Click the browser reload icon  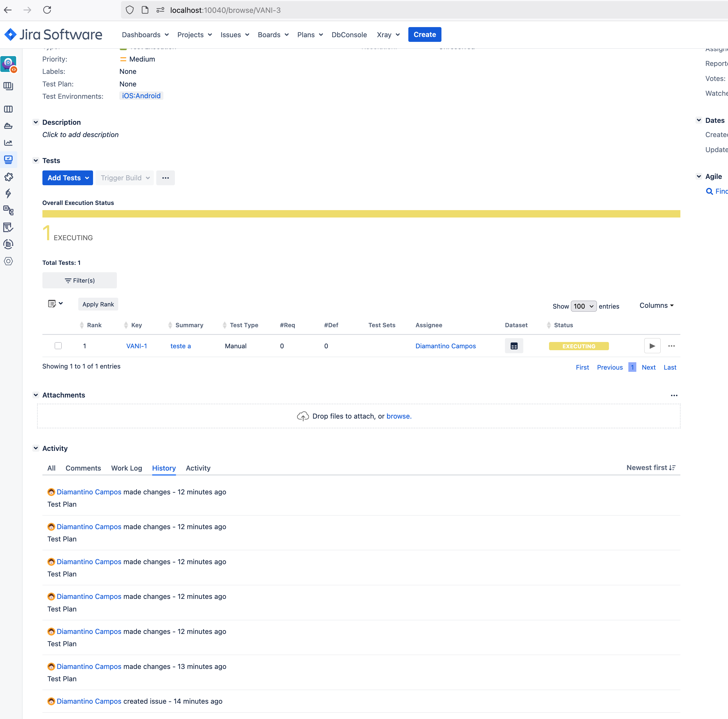47,10
